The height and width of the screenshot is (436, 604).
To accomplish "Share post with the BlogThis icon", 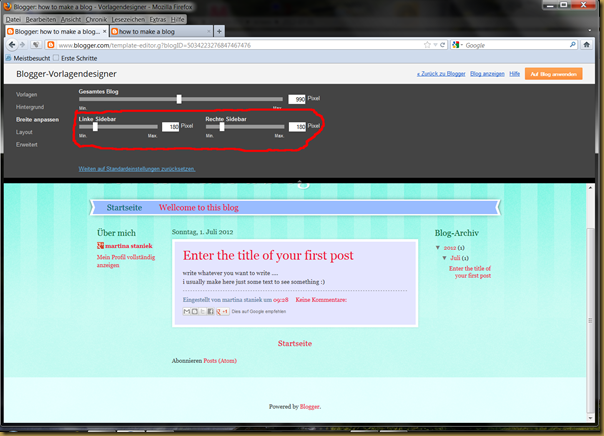I will 195,311.
